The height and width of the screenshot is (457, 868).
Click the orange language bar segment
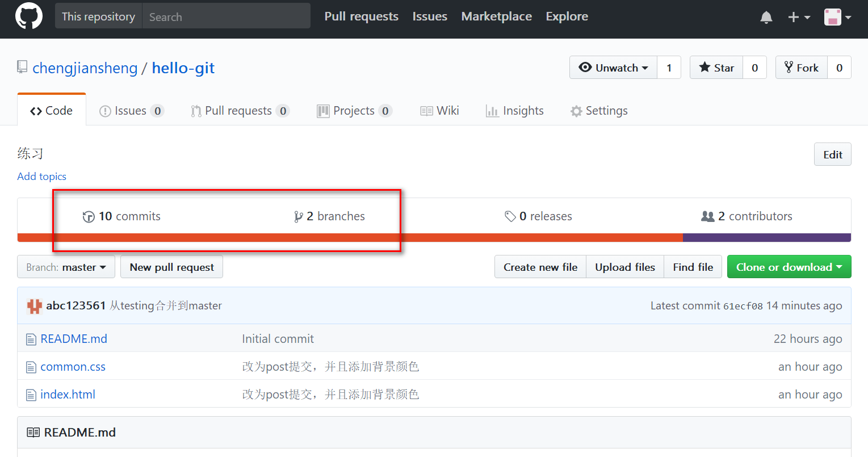350,238
